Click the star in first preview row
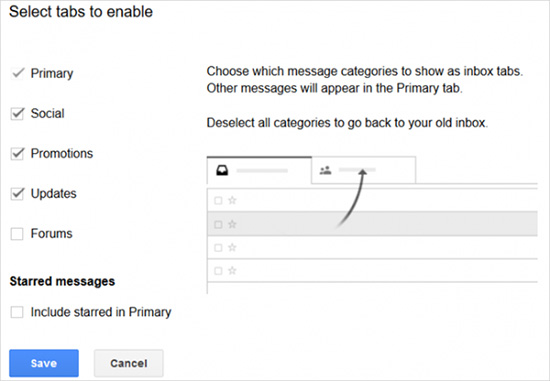 (232, 200)
